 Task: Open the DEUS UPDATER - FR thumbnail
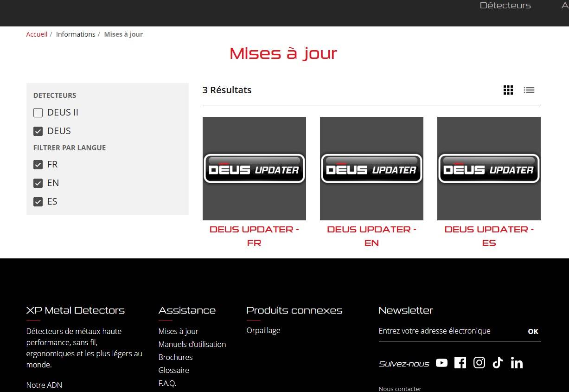[254, 168]
